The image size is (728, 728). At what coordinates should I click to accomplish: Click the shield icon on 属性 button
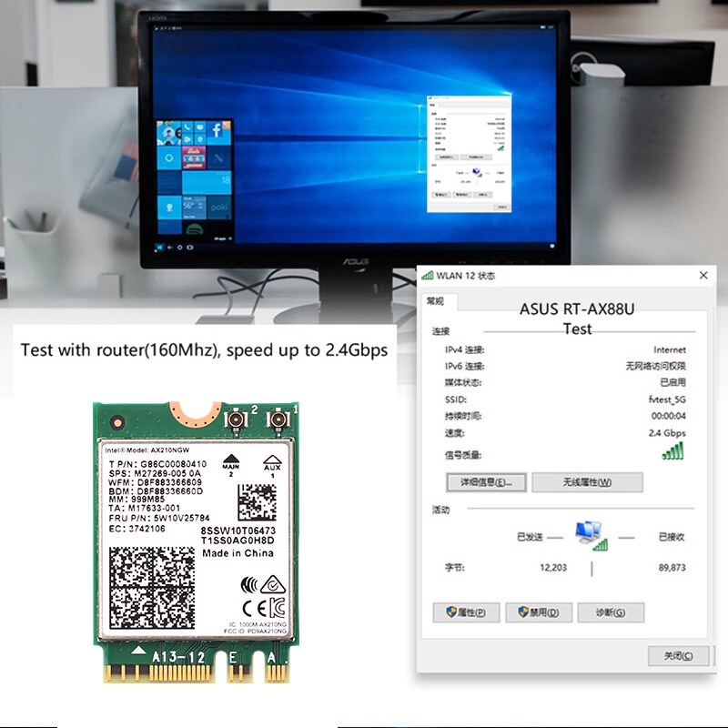(x=450, y=612)
